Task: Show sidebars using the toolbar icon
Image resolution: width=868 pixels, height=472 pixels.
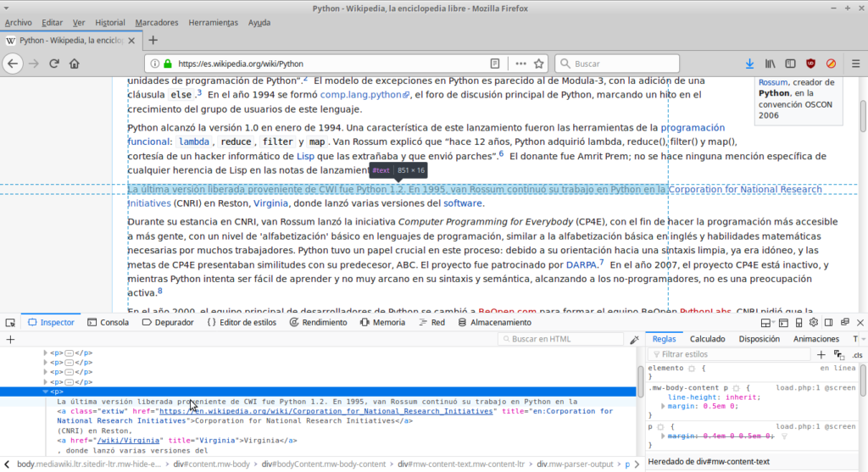Action: [x=791, y=64]
